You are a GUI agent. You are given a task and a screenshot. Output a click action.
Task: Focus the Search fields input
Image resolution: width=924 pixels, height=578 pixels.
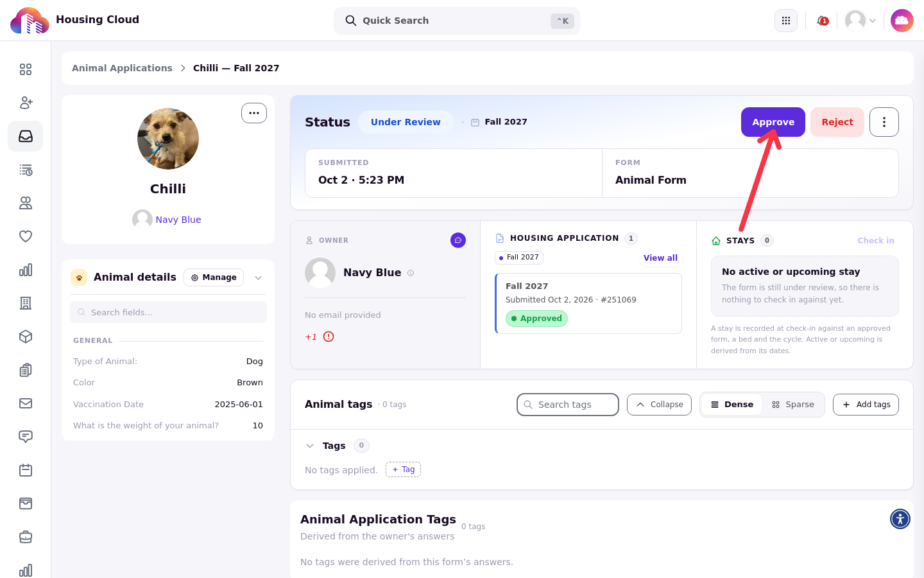click(168, 312)
